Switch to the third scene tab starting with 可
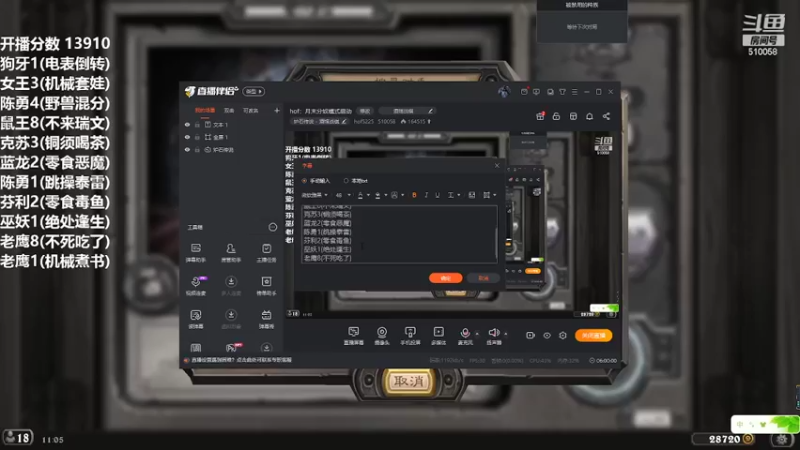Viewport: 800px width, 450px height. pos(250,110)
